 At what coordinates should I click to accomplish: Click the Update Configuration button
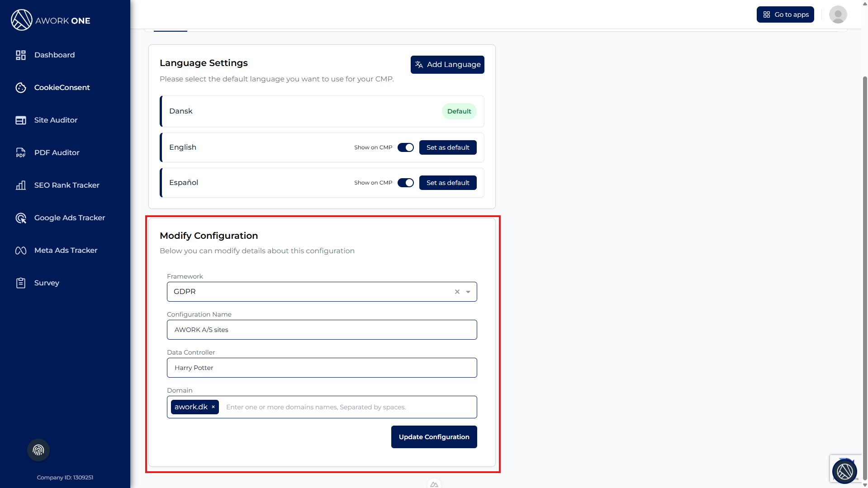coord(434,437)
